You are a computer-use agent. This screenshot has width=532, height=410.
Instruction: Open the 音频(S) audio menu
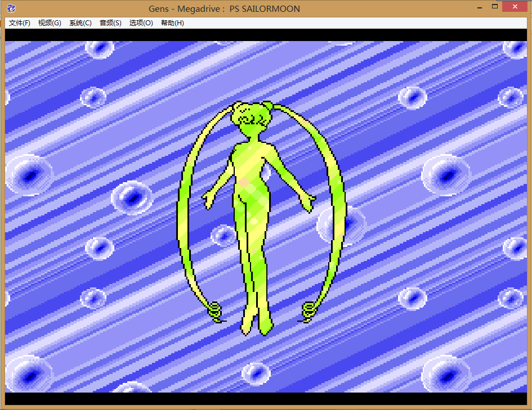pyautogui.click(x=110, y=22)
